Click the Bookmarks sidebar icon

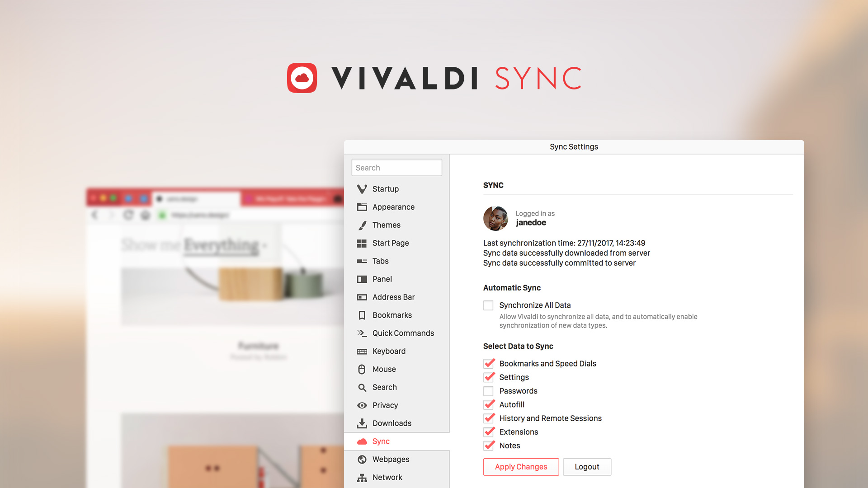point(363,314)
